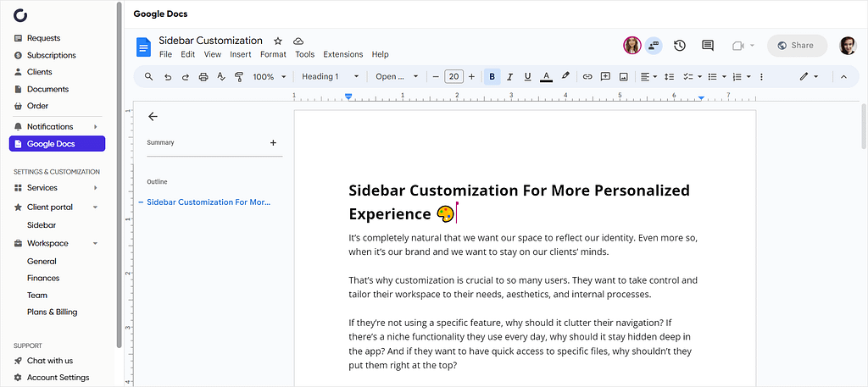Open the Tools menu
This screenshot has height=387, width=868.
[305, 54]
